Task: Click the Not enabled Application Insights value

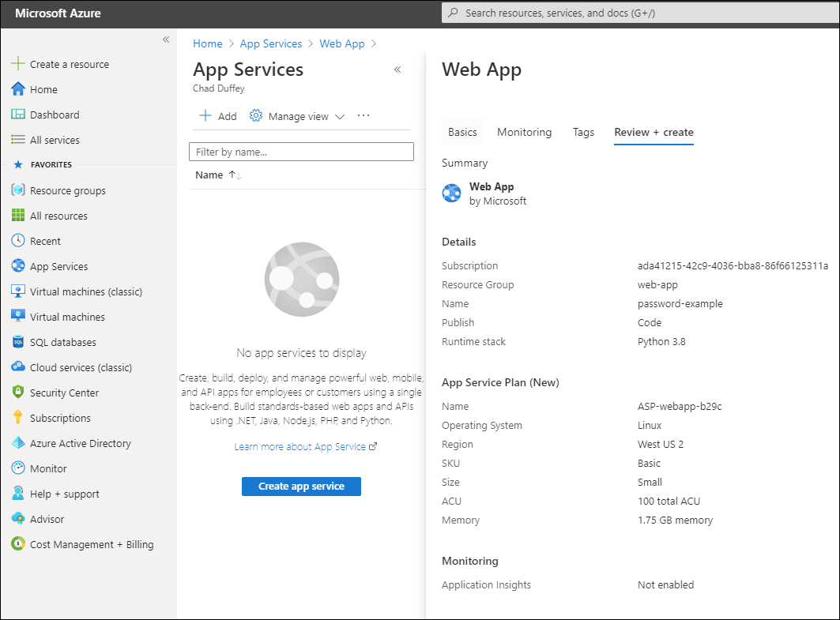Action: coord(665,584)
